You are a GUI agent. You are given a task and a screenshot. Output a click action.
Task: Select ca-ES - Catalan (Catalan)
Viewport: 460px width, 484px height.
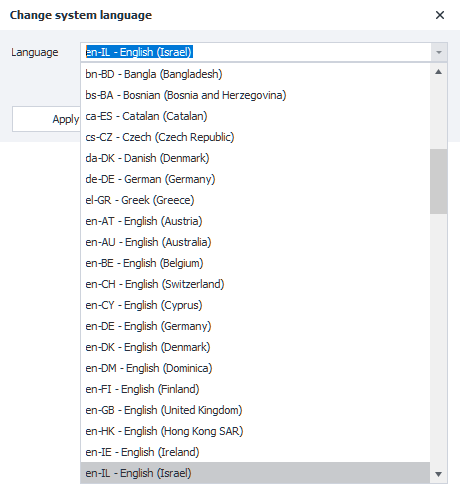click(x=255, y=116)
